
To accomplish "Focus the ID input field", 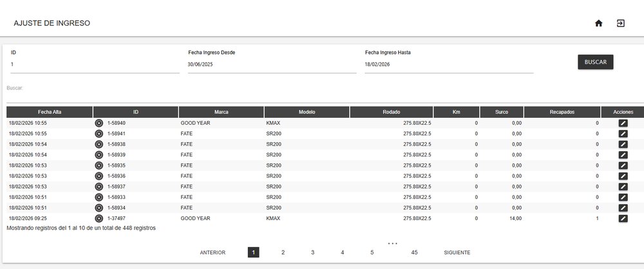I will [95, 64].
